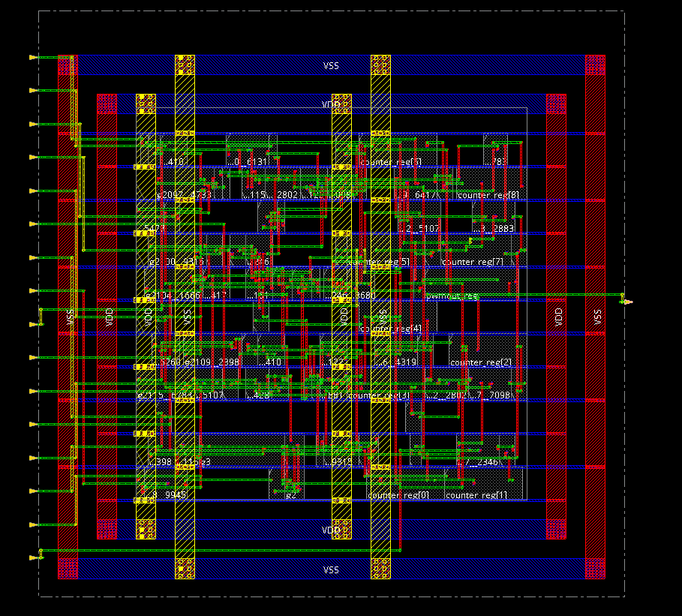Select the counter_reg[0] cell label
Image resolution: width=682 pixels, height=616 pixels.
point(398,495)
